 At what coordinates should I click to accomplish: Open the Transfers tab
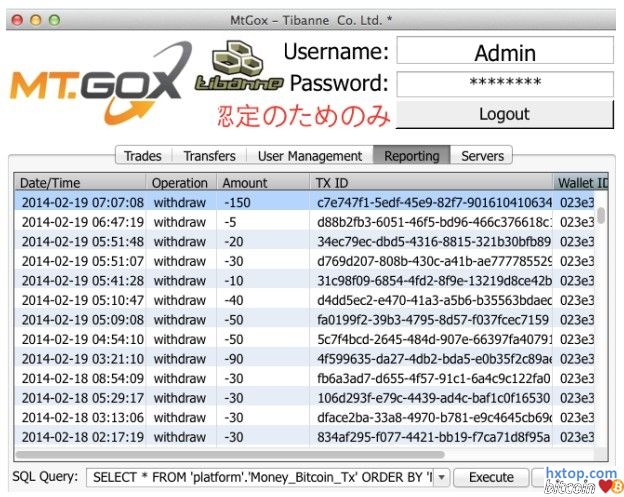coord(209,156)
